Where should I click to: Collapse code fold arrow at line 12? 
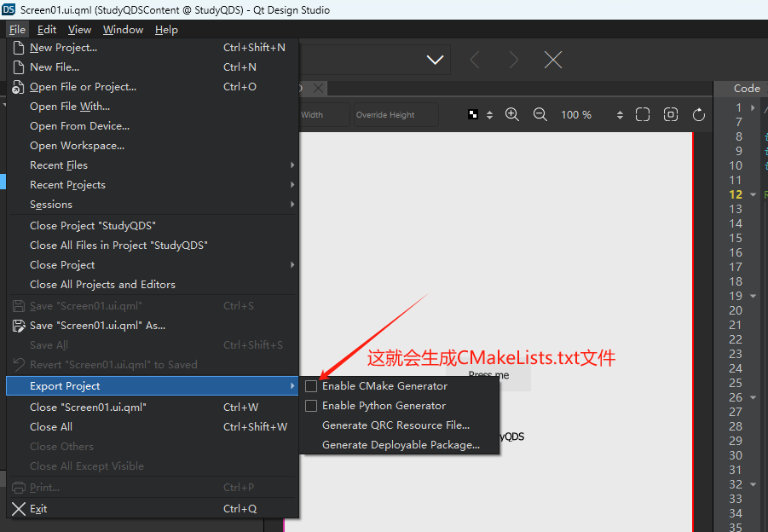click(753, 194)
